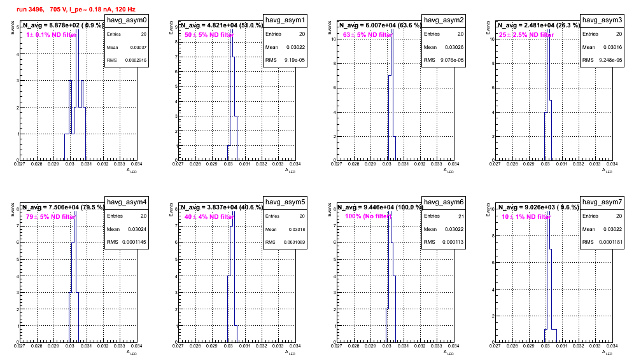
Task: Click the N_avg = 2.481e+04 label
Action: (x=539, y=25)
